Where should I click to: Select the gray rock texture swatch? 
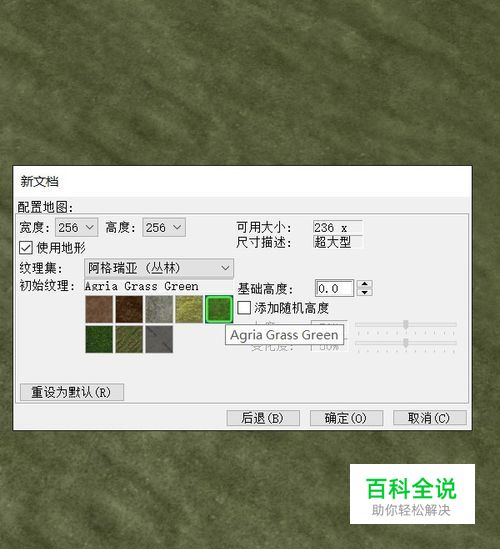pos(159,309)
